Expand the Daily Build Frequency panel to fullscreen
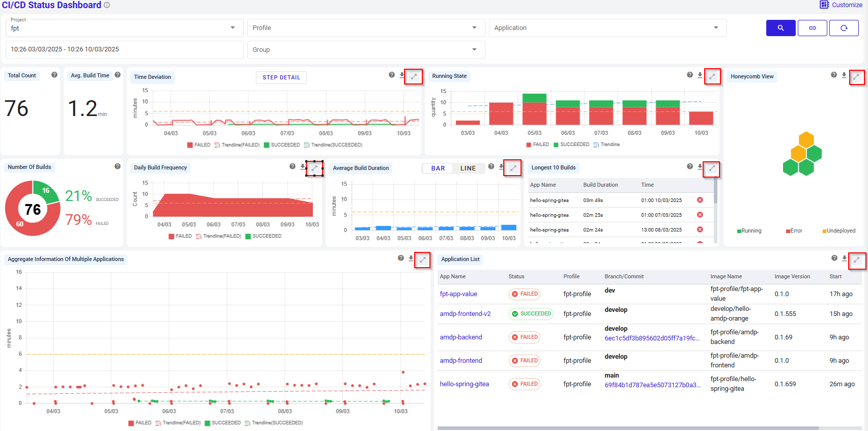 tap(314, 168)
